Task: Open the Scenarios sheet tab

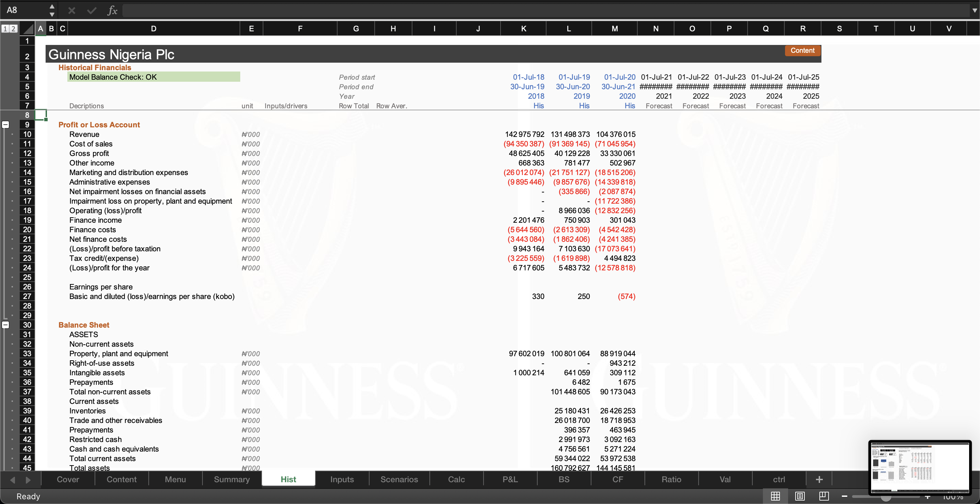Action: tap(399, 479)
